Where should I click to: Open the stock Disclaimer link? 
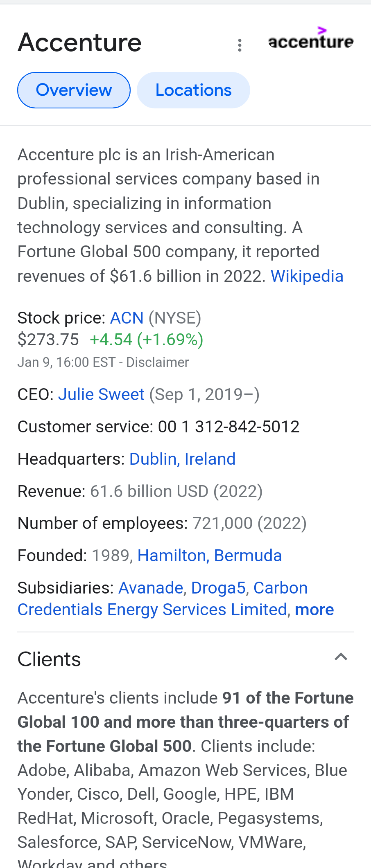point(157,362)
